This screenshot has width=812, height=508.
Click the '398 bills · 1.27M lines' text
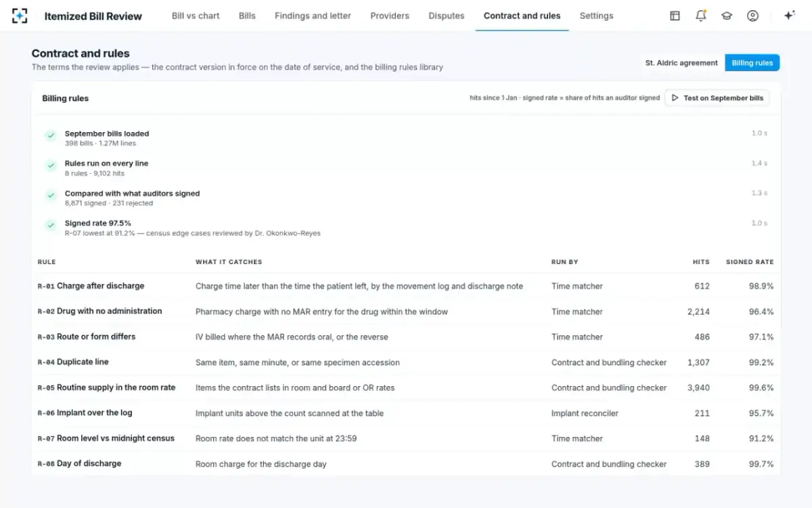click(x=100, y=144)
